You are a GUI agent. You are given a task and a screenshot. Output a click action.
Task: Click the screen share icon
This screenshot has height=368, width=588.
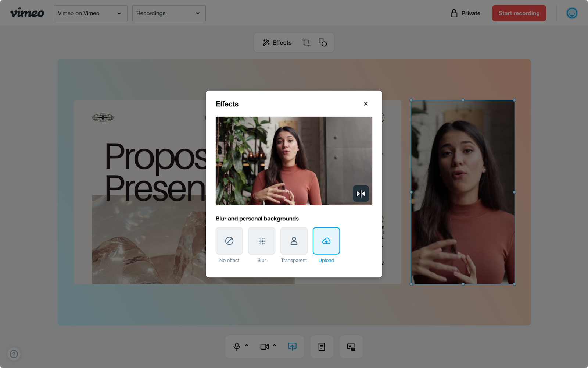292,347
